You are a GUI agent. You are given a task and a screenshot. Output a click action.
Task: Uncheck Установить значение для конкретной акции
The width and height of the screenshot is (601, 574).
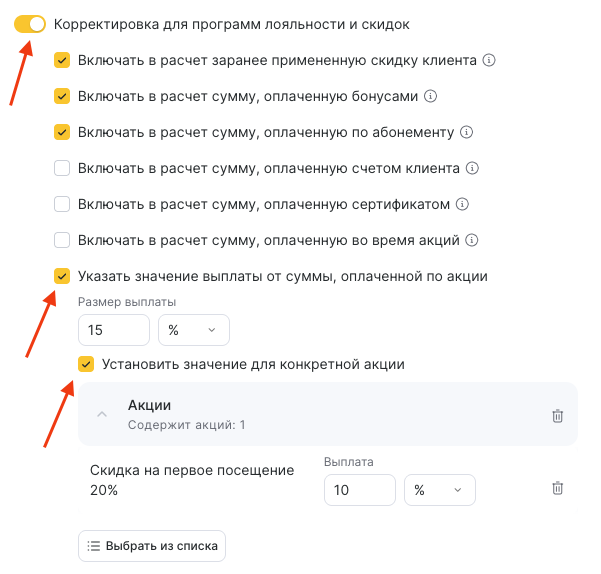[86, 364]
